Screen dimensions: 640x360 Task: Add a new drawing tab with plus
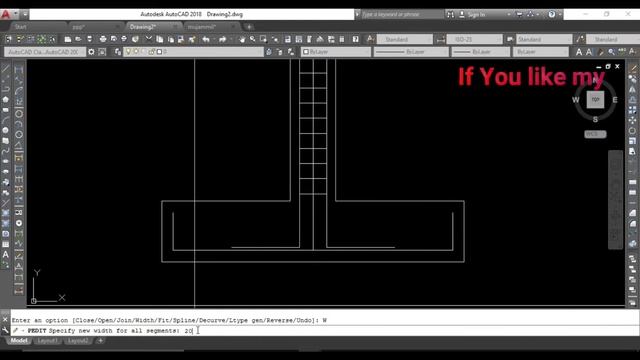click(x=249, y=27)
